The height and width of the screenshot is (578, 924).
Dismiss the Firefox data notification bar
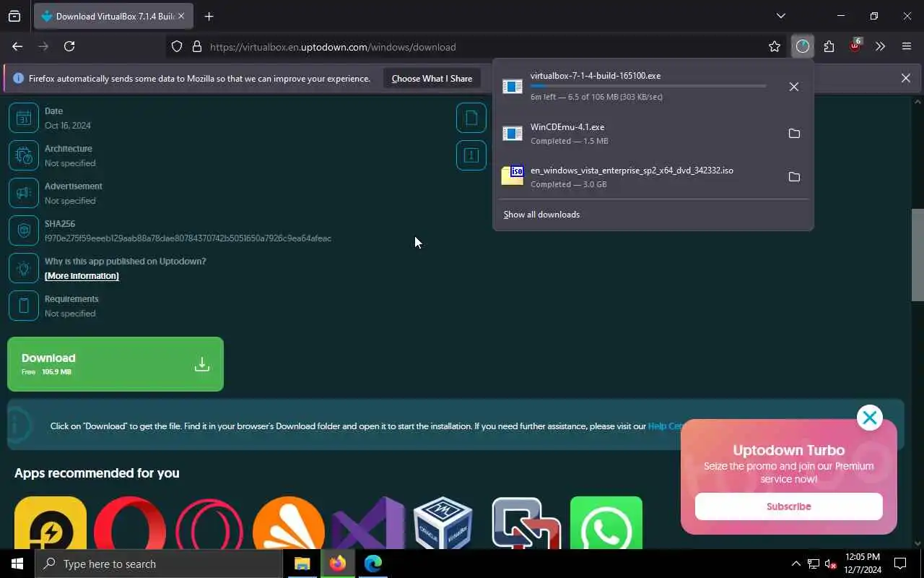coord(905,78)
